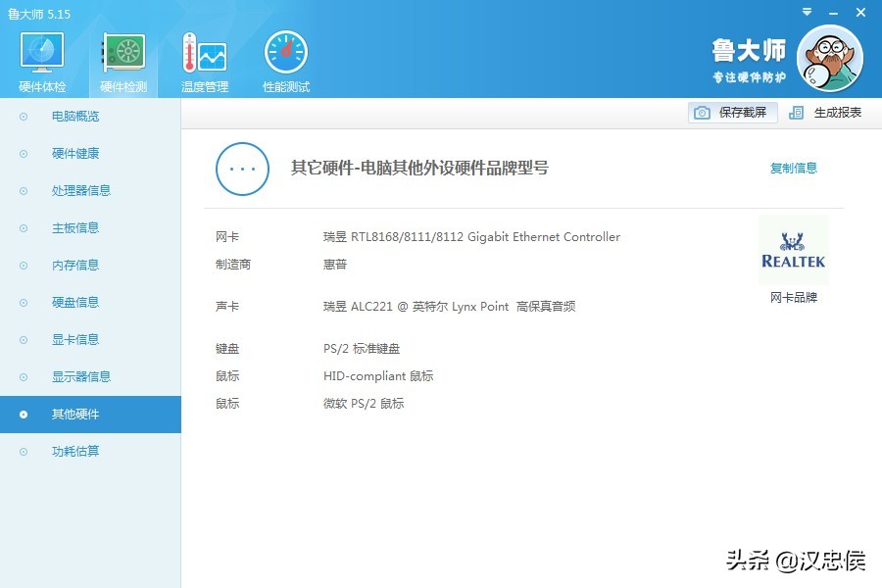Viewport: 882px width, 588px height.
Task: Click the 网卡 row label
Action: coord(227,237)
